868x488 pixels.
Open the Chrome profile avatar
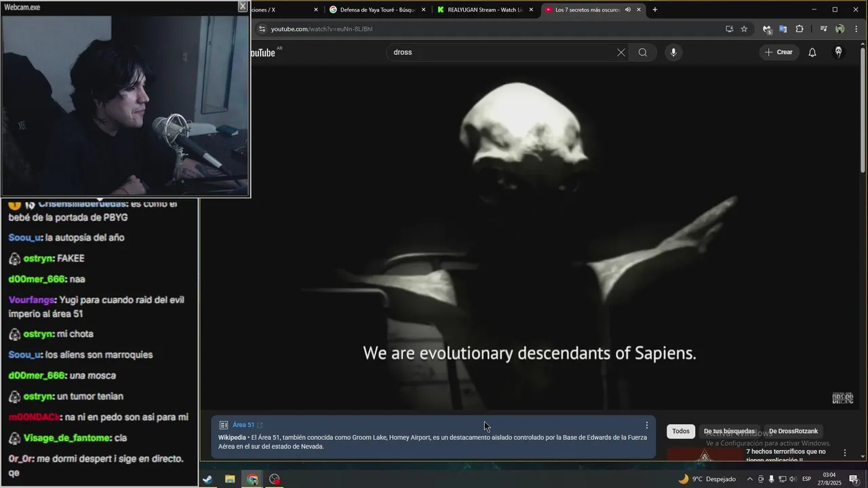coord(840,29)
